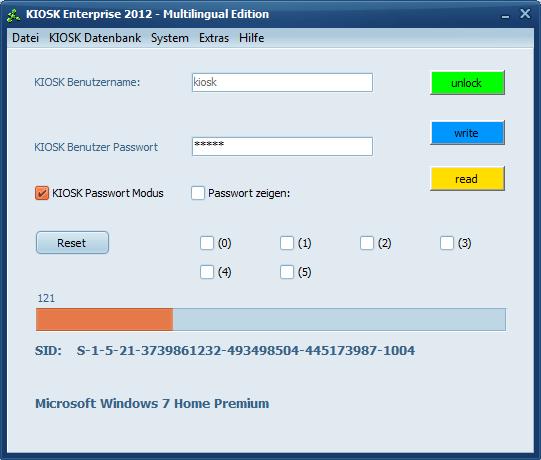Click the yellow read button
Screen dimensions: 541x460
[x=468, y=179]
